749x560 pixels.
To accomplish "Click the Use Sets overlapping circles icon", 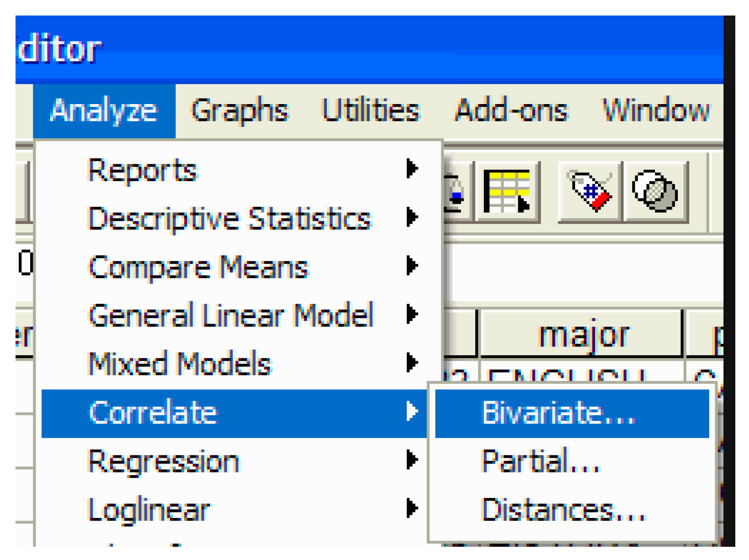I will point(655,191).
